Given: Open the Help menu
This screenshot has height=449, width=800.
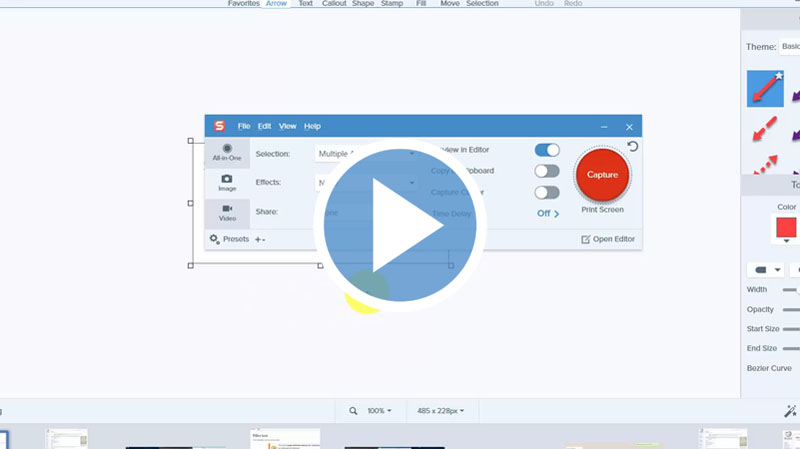Looking at the screenshot, I should 312,126.
